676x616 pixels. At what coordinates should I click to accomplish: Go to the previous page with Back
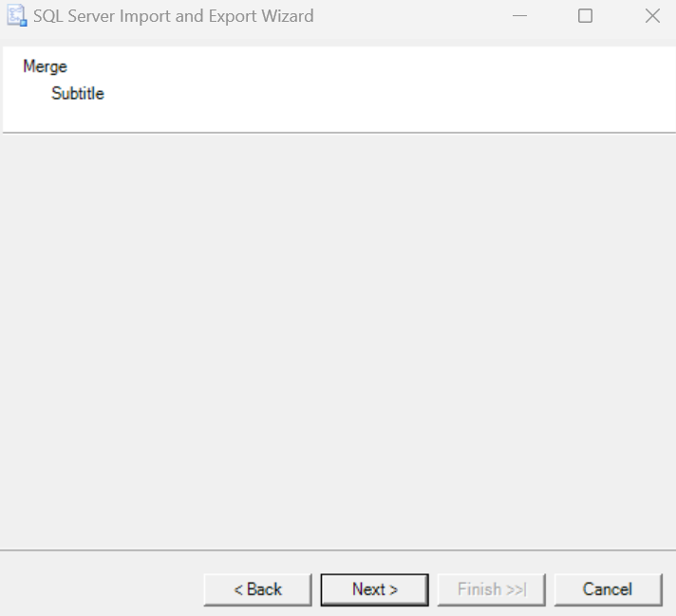[257, 589]
